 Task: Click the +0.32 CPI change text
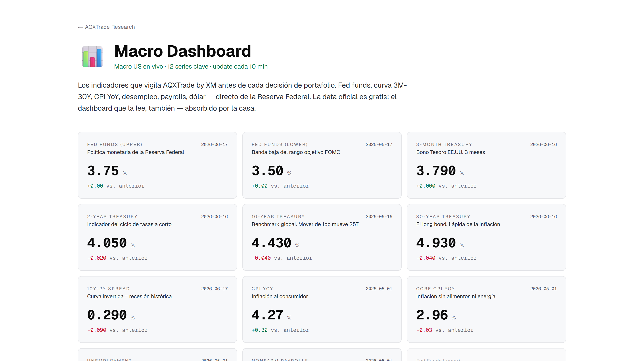[x=259, y=330]
